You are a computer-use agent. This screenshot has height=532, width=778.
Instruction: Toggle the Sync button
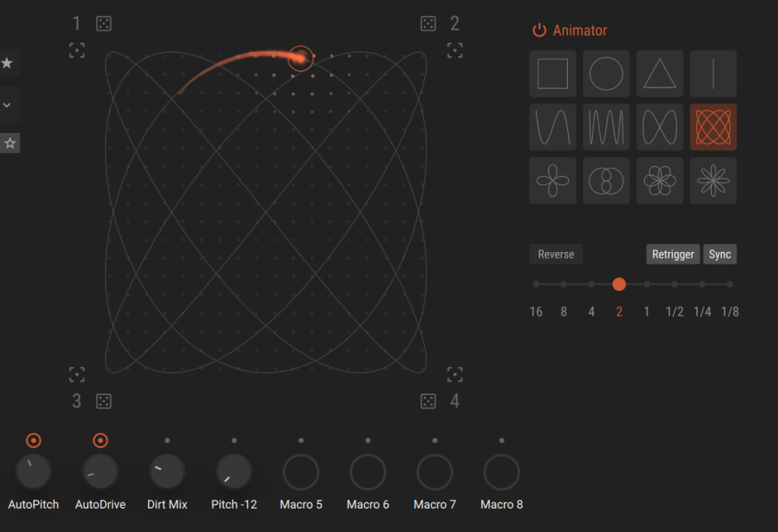720,254
